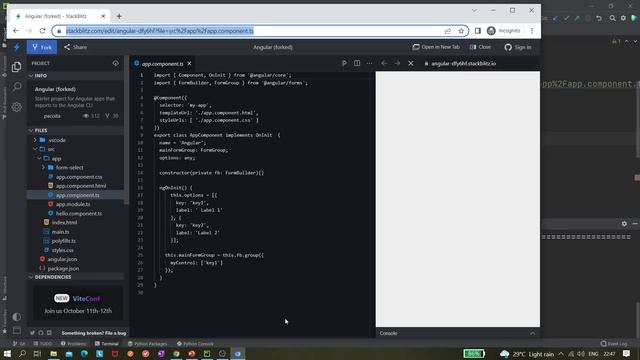Click the StackBlitz lightning logo icon
The height and width of the screenshot is (360, 640).
[17, 47]
